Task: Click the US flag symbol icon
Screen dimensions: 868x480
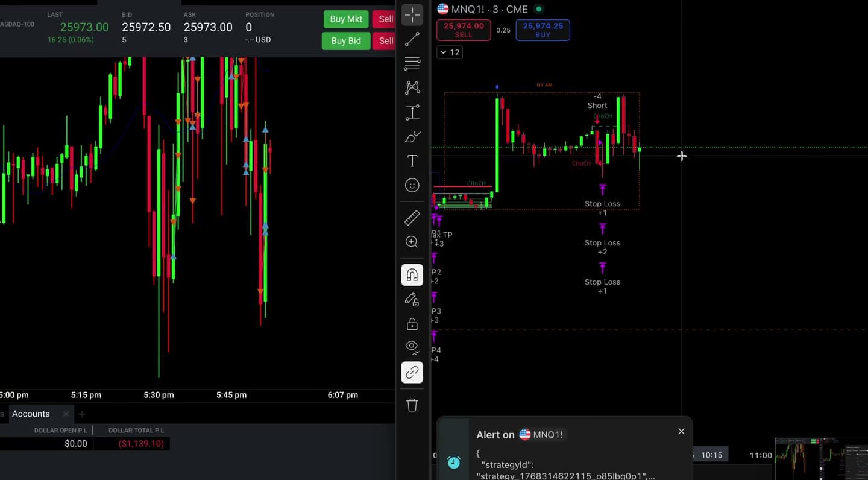Action: click(443, 9)
